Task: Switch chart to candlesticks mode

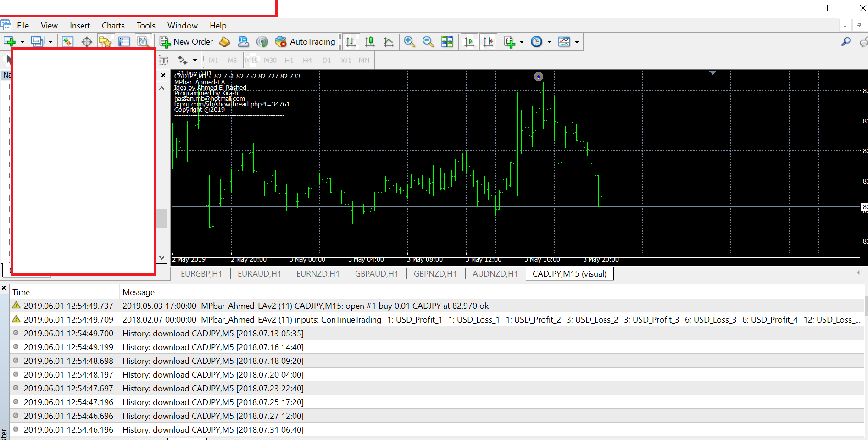Action: coord(370,42)
